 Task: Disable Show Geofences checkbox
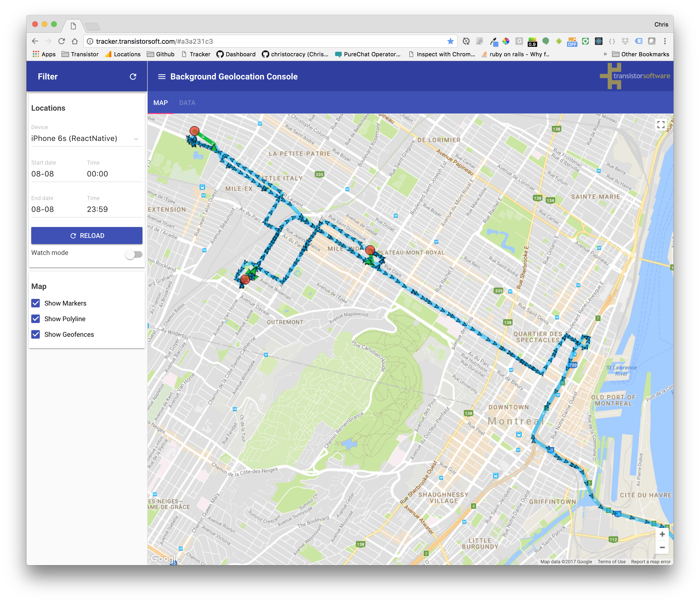[x=36, y=334]
